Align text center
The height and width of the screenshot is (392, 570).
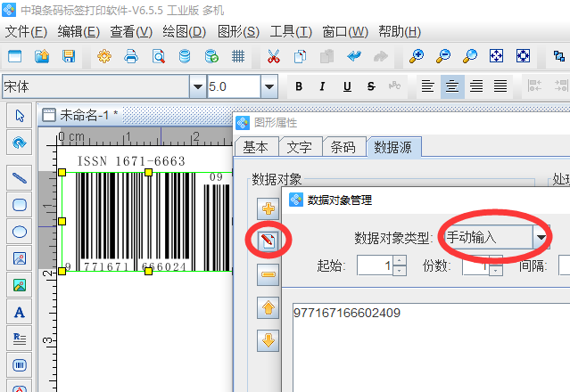click(x=452, y=86)
